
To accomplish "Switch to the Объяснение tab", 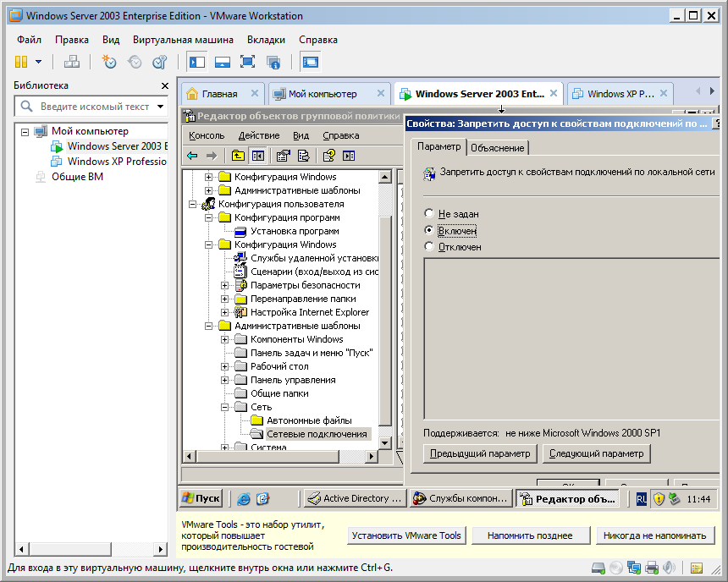I will click(x=497, y=147).
